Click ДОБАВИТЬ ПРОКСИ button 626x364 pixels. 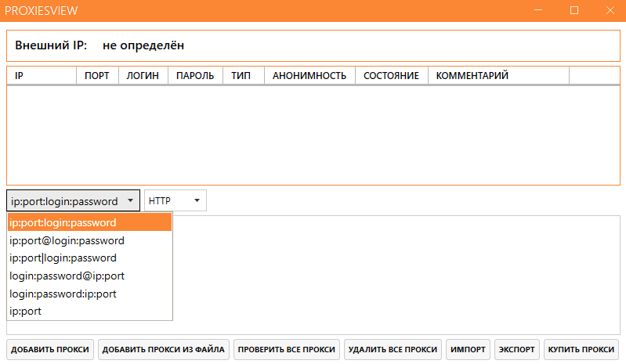click(50, 350)
